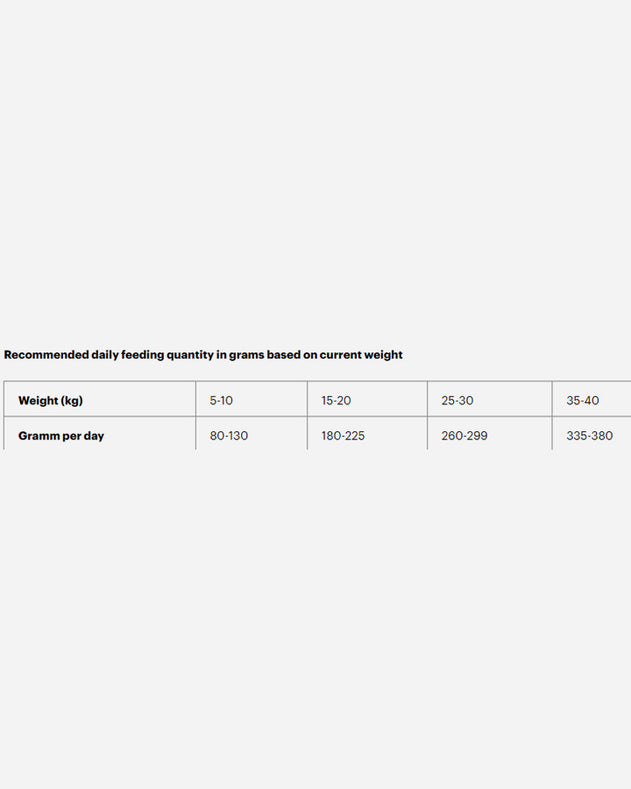Select the 35-40 weight range cell
This screenshot has width=631, height=789.
pos(582,401)
